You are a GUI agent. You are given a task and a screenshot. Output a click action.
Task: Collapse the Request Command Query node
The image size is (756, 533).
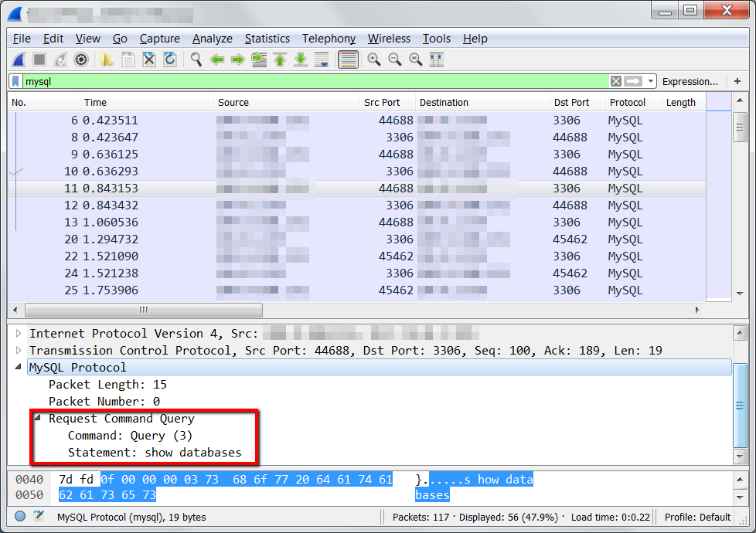tap(38, 418)
